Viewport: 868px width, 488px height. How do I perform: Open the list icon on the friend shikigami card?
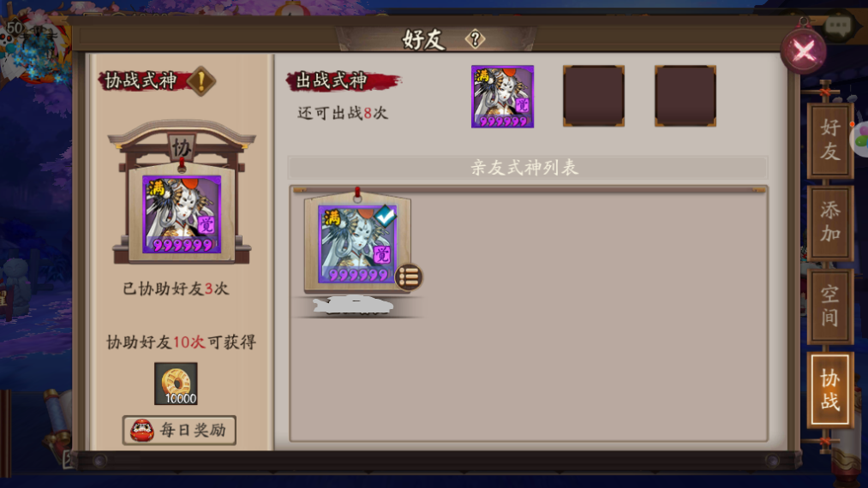pyautogui.click(x=409, y=277)
